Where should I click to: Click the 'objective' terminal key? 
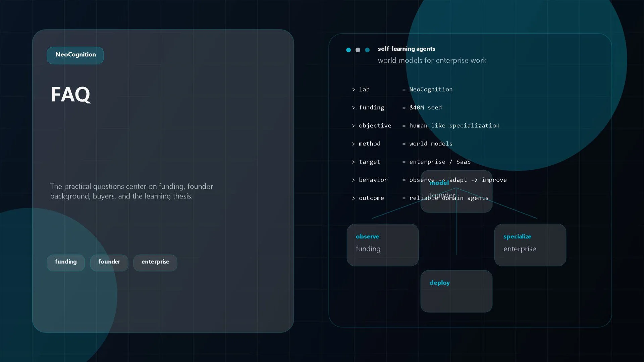[x=375, y=126]
